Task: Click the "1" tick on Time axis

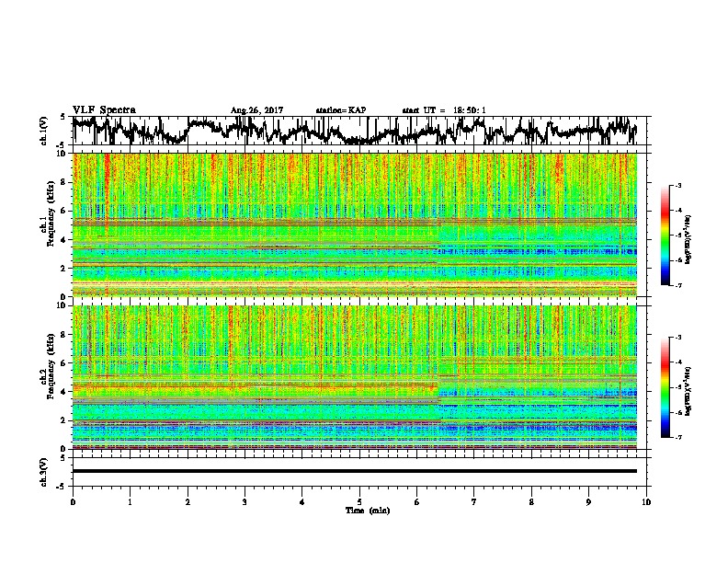Action: pos(130,502)
